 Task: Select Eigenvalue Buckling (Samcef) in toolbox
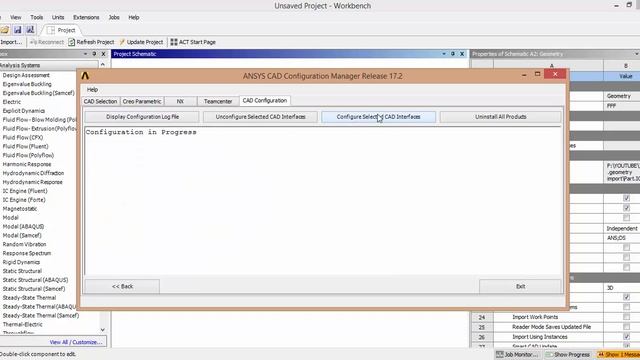point(38,93)
